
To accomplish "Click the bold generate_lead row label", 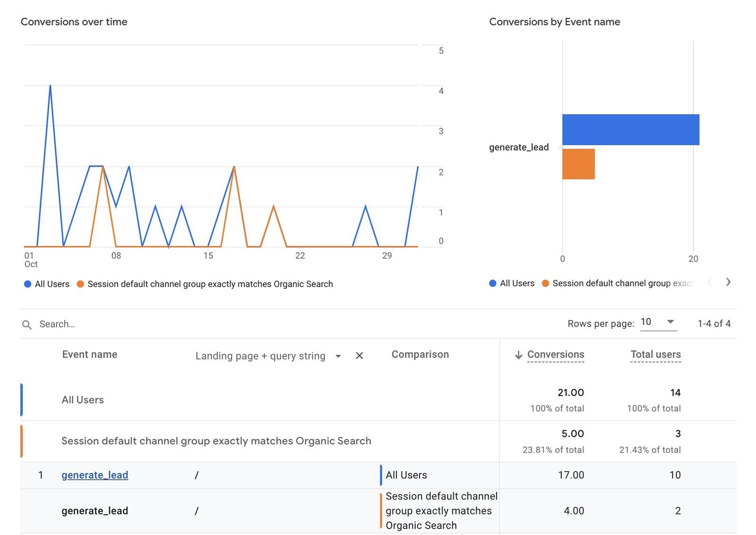I will 94,511.
